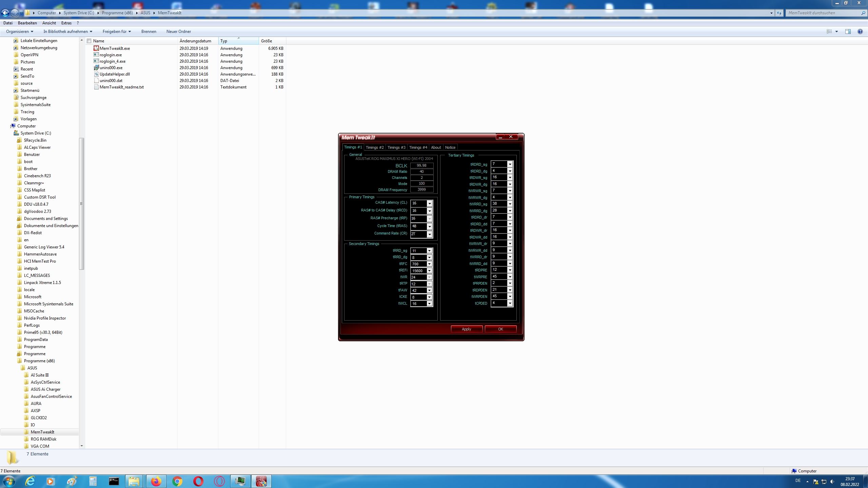Click the MemTweakIt_readme.txt file icon

96,87
